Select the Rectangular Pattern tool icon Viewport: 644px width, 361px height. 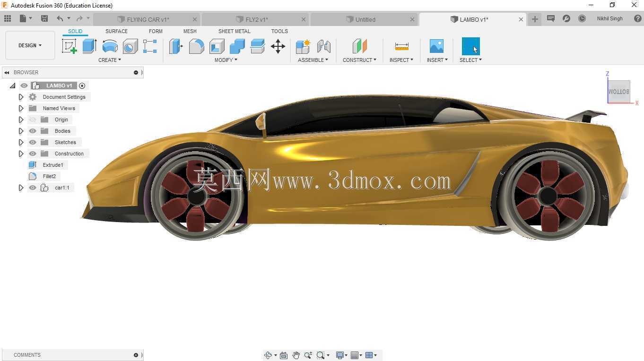click(x=150, y=46)
